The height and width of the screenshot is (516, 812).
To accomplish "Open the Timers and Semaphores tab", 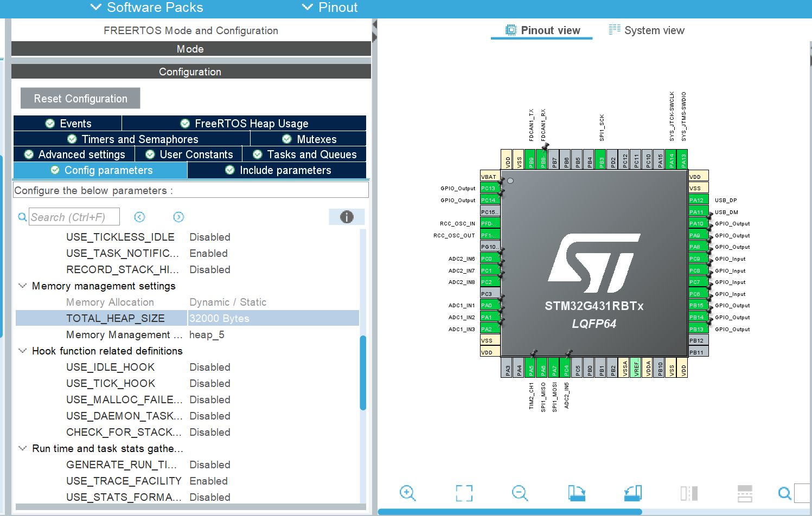I will click(x=132, y=139).
